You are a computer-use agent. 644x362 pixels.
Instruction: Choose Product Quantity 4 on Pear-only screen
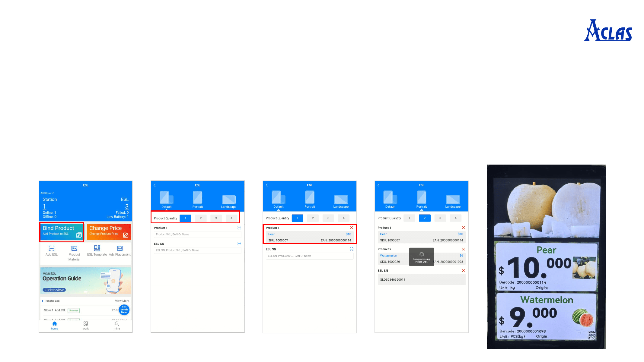344,218
